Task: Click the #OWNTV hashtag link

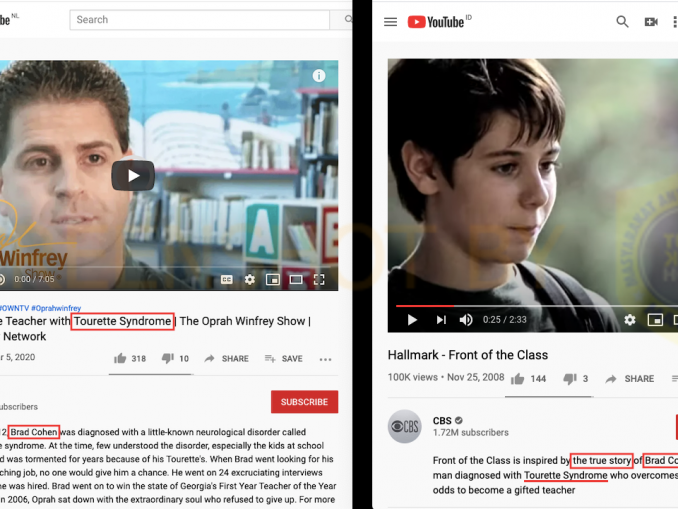Action: click(x=14, y=308)
